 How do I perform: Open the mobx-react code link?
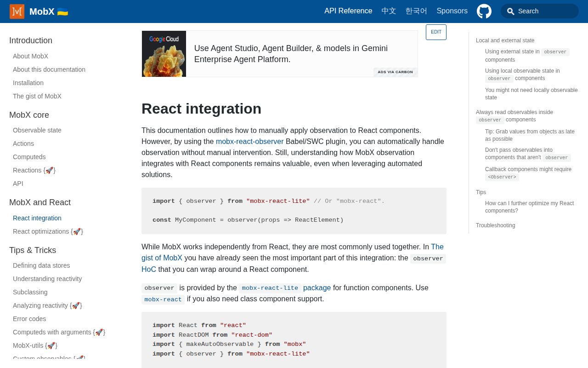(x=163, y=299)
